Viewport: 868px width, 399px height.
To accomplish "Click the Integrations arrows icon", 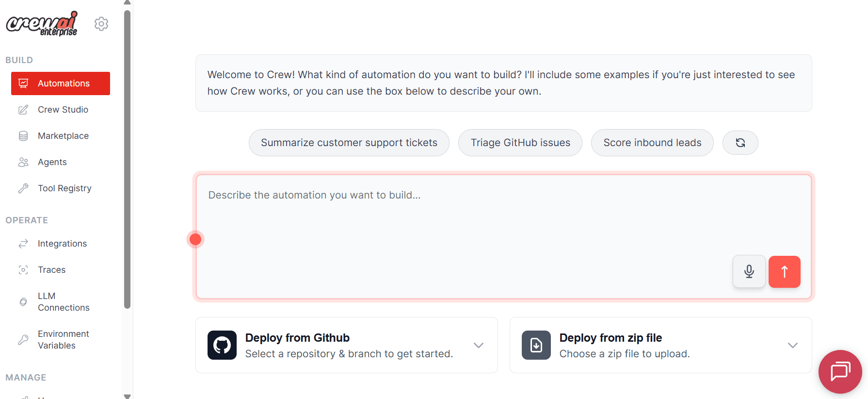I will click(23, 244).
